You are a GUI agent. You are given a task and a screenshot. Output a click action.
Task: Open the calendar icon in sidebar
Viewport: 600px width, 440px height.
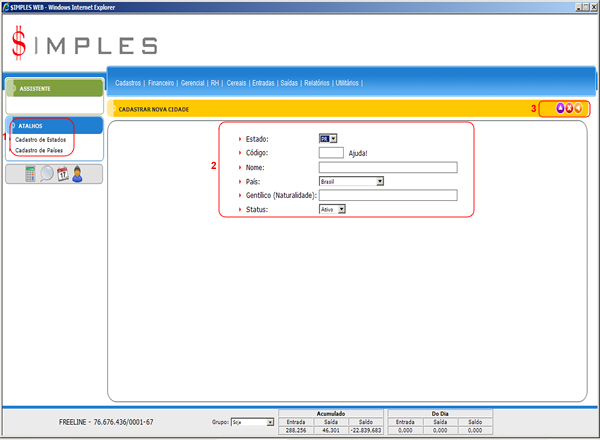(x=62, y=173)
